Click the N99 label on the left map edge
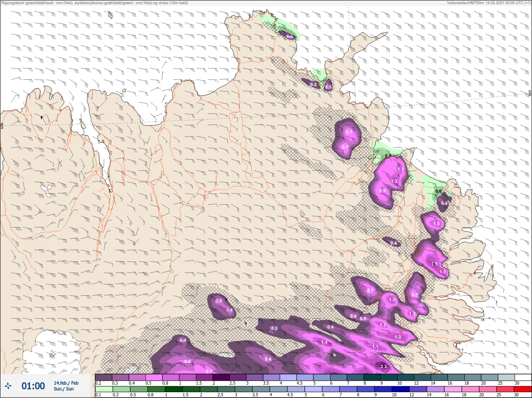This screenshot has height=398, width=532. [2, 125]
